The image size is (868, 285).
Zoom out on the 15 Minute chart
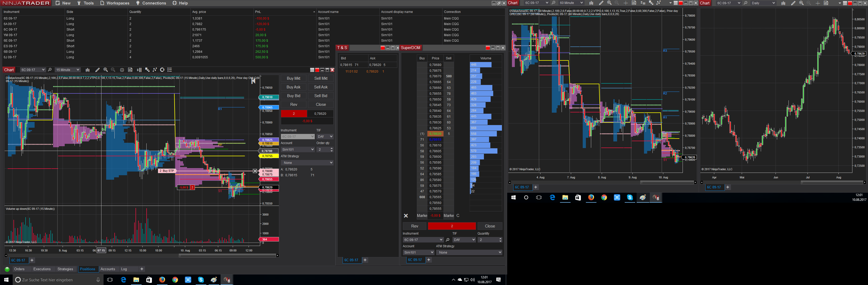point(113,70)
